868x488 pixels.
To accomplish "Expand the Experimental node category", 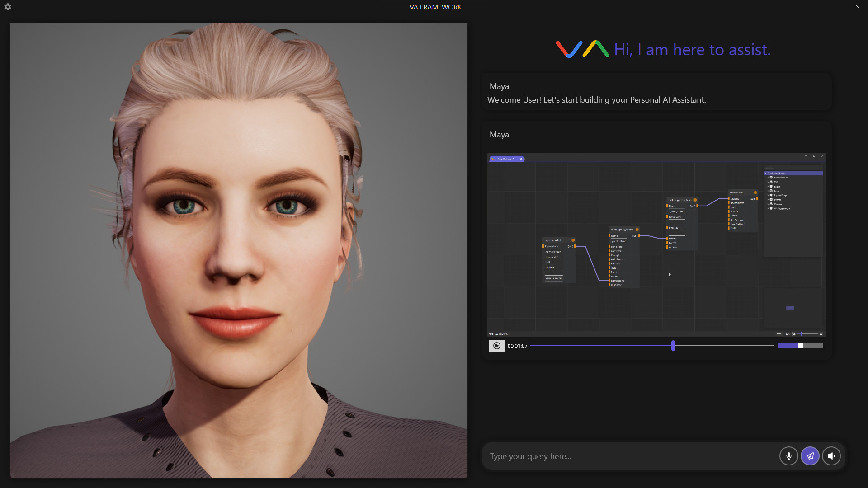I will [x=768, y=178].
